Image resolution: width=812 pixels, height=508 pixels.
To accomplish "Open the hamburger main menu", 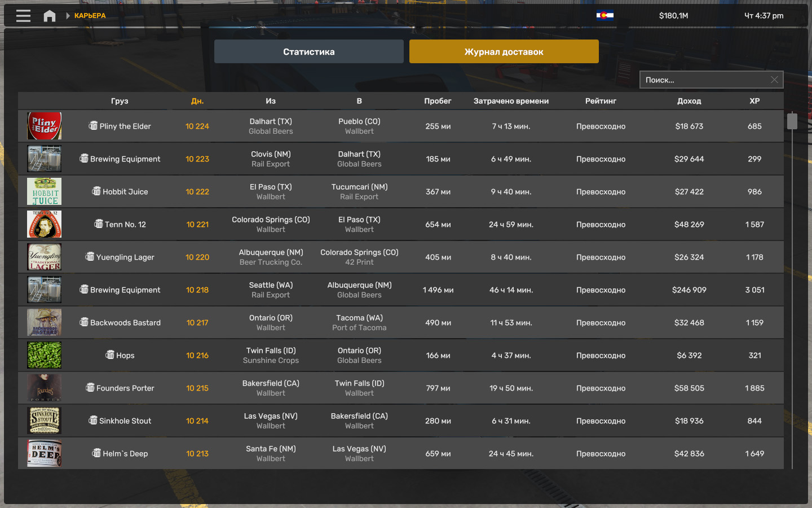I will coord(24,16).
